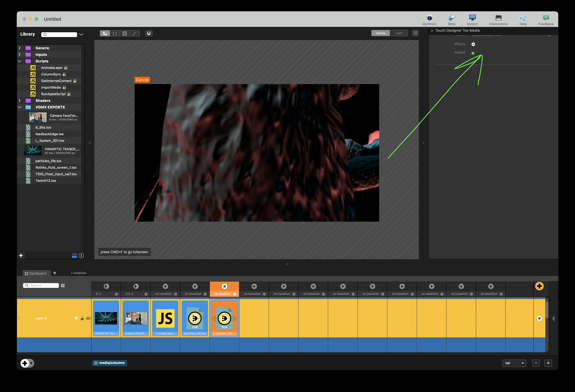Click the orange add column button
The image size is (575, 392).
click(539, 286)
